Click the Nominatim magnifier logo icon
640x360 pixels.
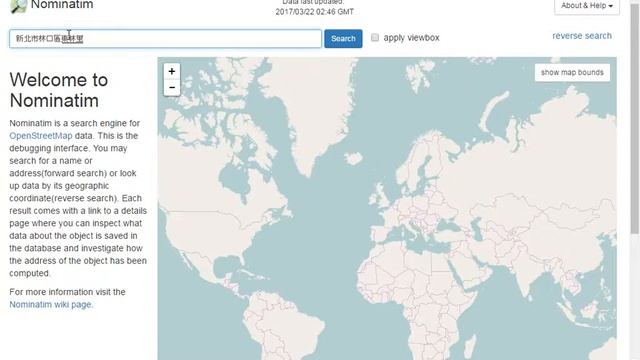18,7
